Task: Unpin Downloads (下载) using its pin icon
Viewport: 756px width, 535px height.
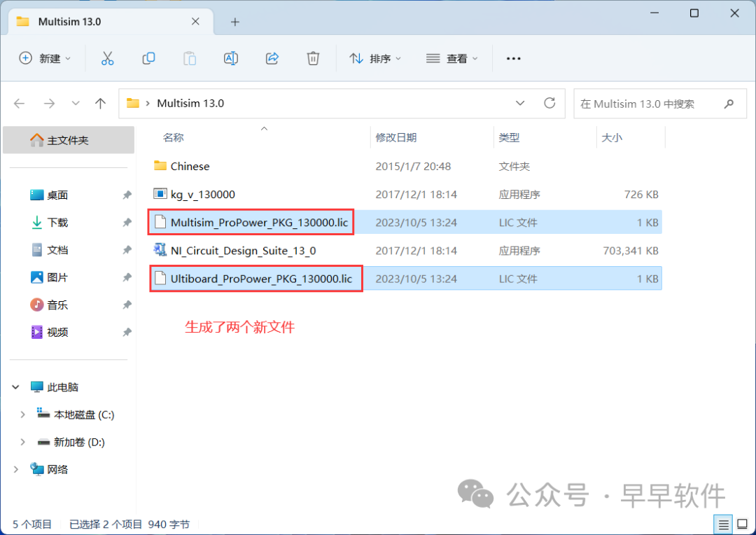Action: click(127, 223)
